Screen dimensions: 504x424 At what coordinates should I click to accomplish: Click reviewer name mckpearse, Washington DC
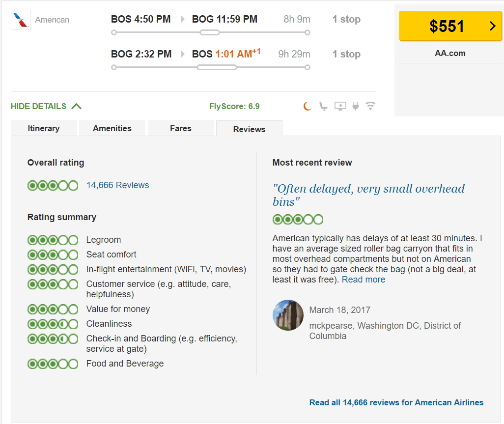385,331
